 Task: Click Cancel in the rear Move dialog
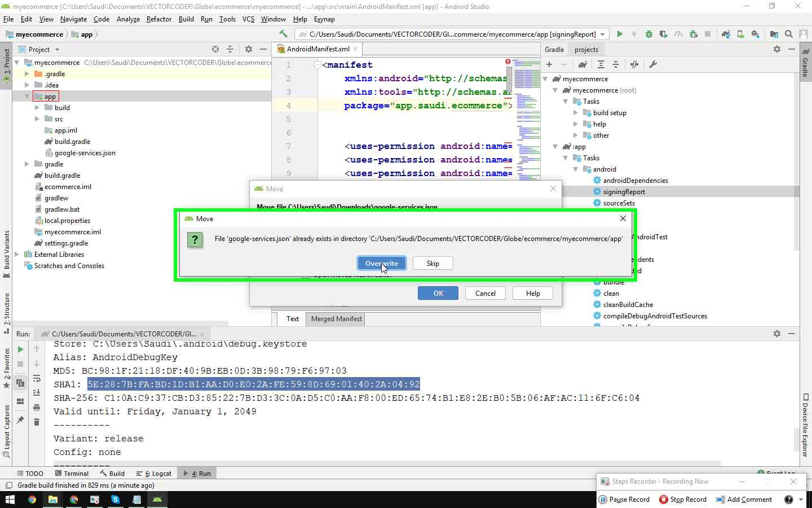tap(485, 294)
